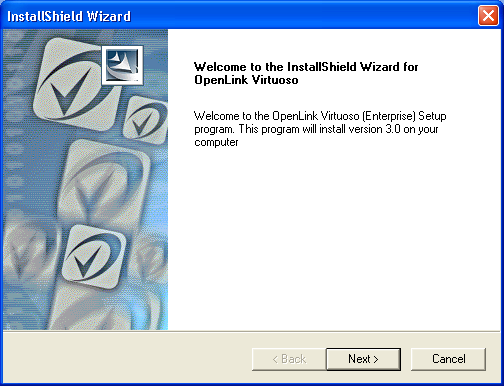
Task: Click the disabled Back button
Action: click(289, 359)
